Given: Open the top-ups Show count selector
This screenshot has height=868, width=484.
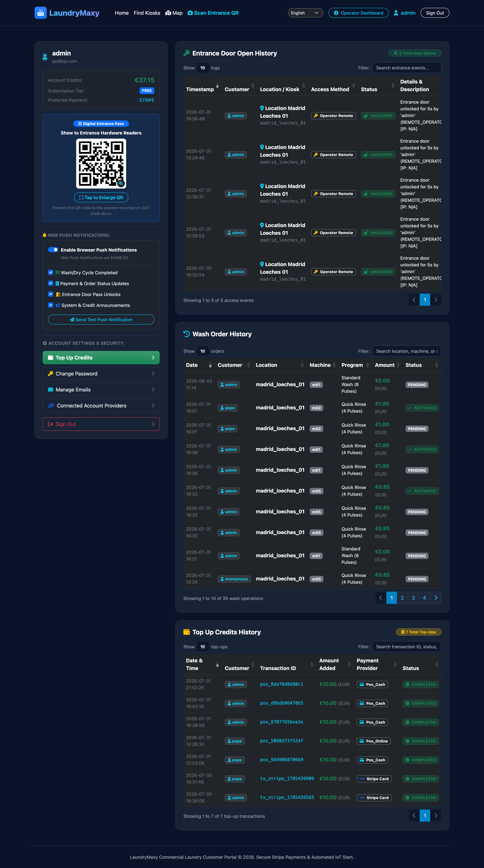Looking at the screenshot, I should coord(203,647).
